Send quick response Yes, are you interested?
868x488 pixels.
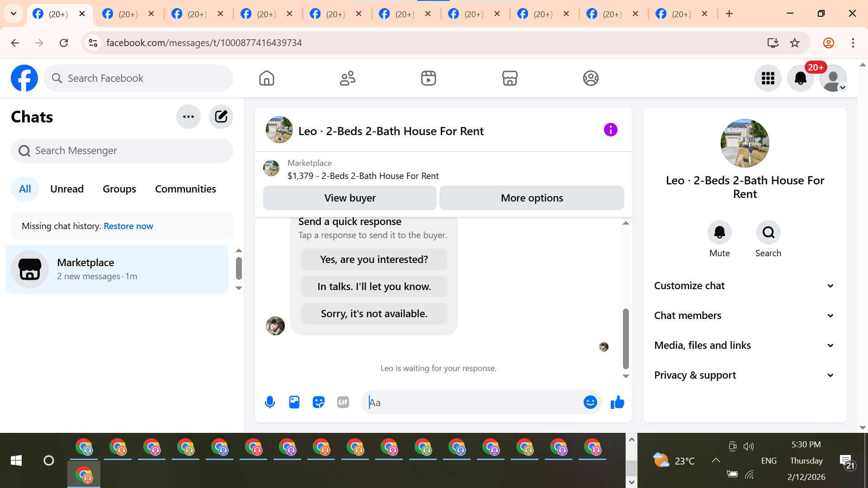pos(374,259)
